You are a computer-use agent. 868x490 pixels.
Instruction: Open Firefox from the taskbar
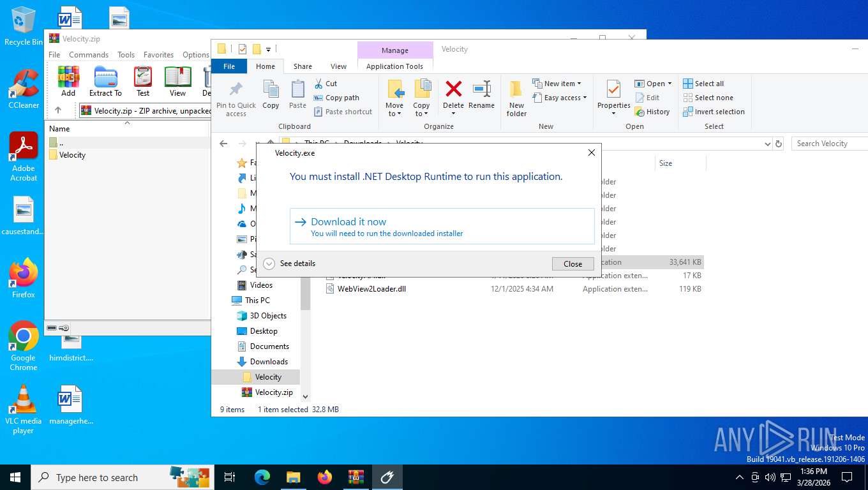(x=325, y=477)
